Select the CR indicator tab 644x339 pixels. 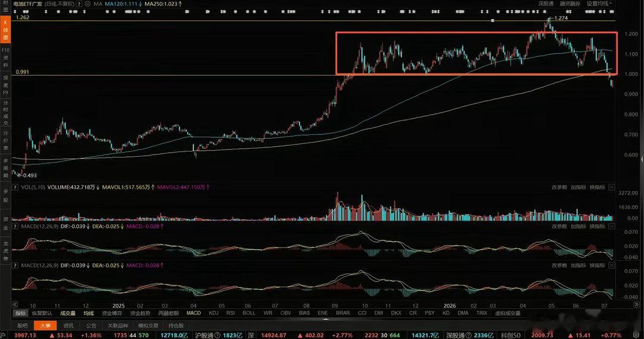pyautogui.click(x=413, y=313)
